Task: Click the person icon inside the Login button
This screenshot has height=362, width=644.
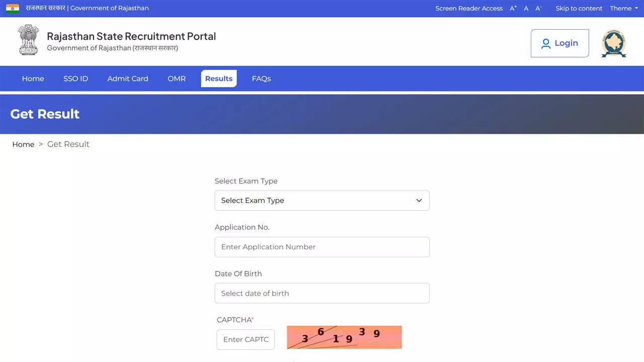Action: (x=546, y=43)
